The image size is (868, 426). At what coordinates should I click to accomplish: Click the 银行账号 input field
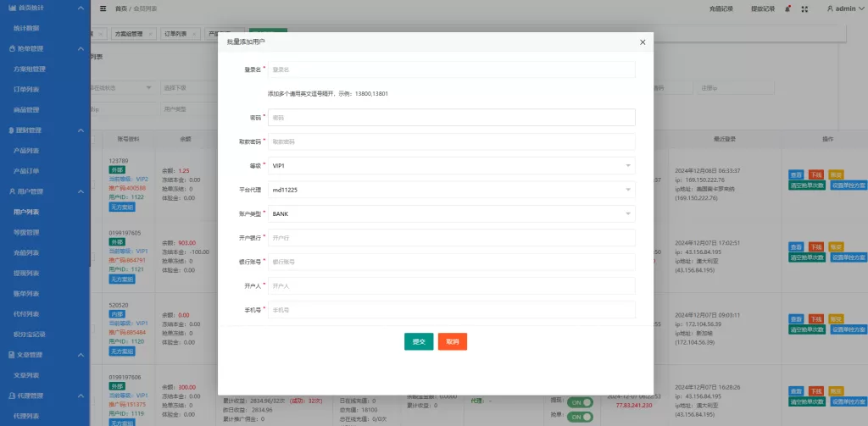tap(451, 263)
